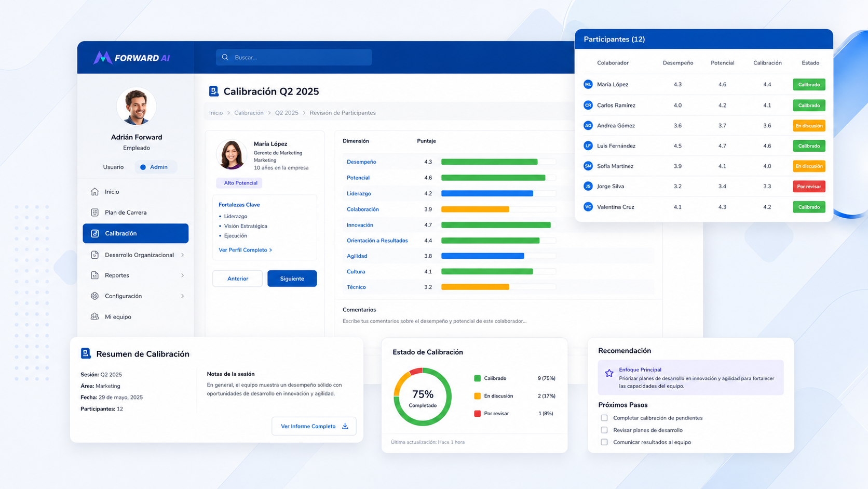Click the Reportes document icon
This screenshot has height=489, width=868.
pyautogui.click(x=94, y=275)
